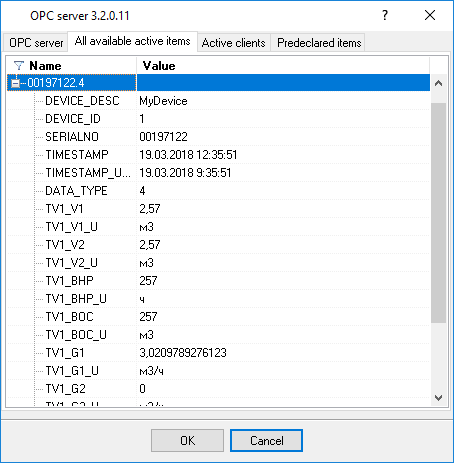Click the Cancel button
Screen dimensions: 454x463
click(x=266, y=441)
